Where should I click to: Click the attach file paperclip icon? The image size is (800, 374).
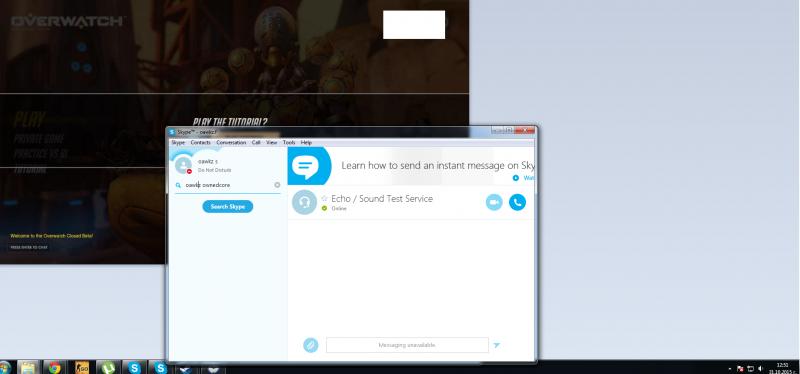[x=310, y=345]
